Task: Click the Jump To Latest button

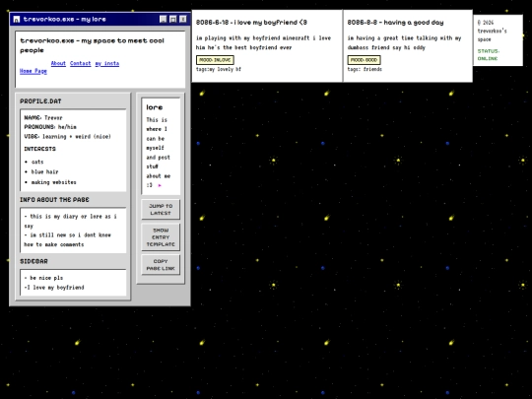Action: click(x=161, y=209)
